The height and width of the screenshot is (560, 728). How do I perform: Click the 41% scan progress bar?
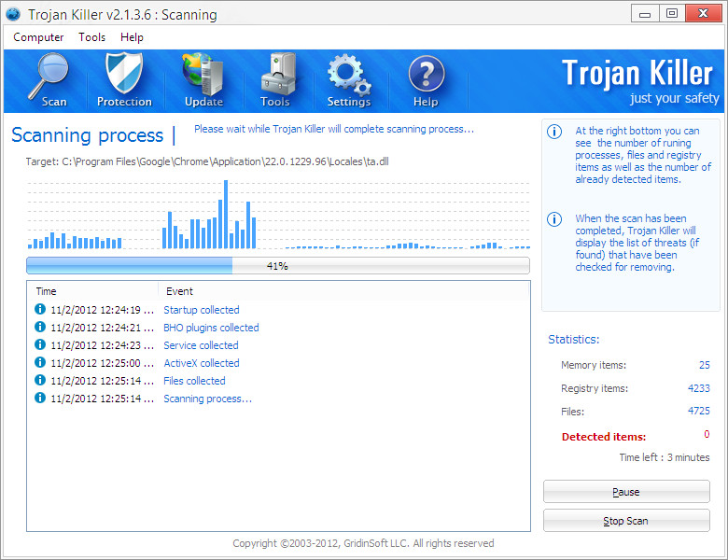click(277, 266)
